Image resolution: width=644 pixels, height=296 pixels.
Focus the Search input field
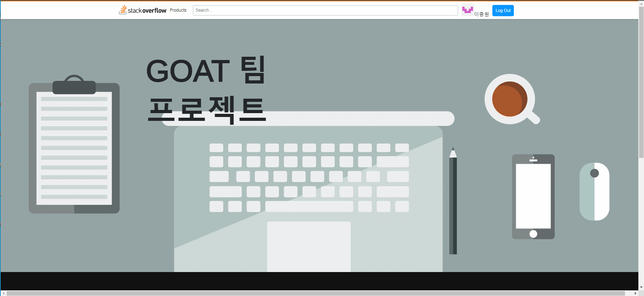[325, 10]
